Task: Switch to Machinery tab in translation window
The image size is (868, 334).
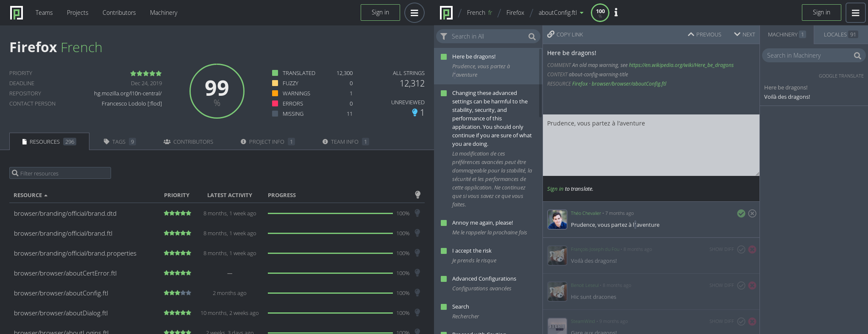Action: [x=787, y=34]
